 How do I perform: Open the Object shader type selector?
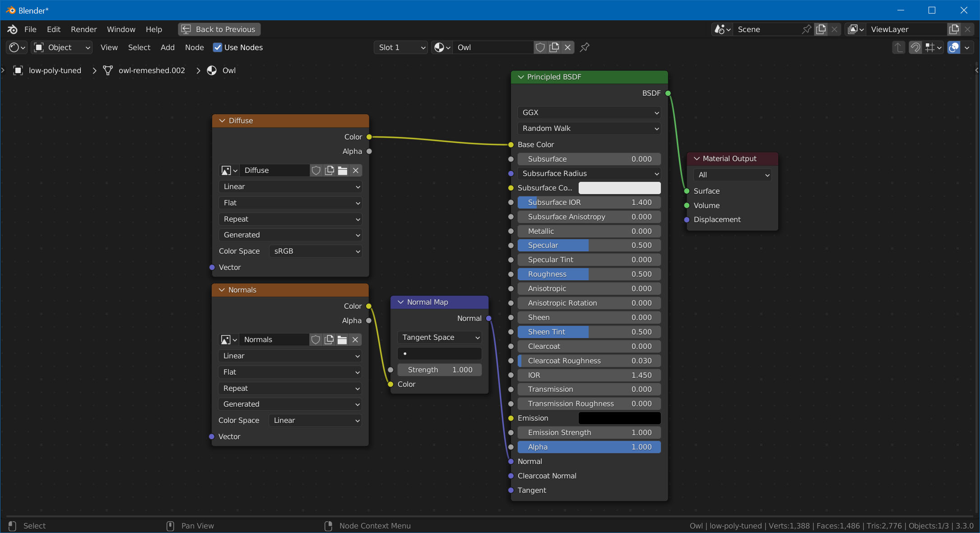[62, 47]
